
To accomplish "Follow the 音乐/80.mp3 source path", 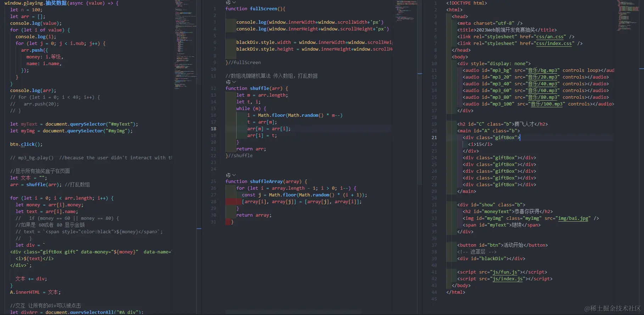I will click(543, 97).
